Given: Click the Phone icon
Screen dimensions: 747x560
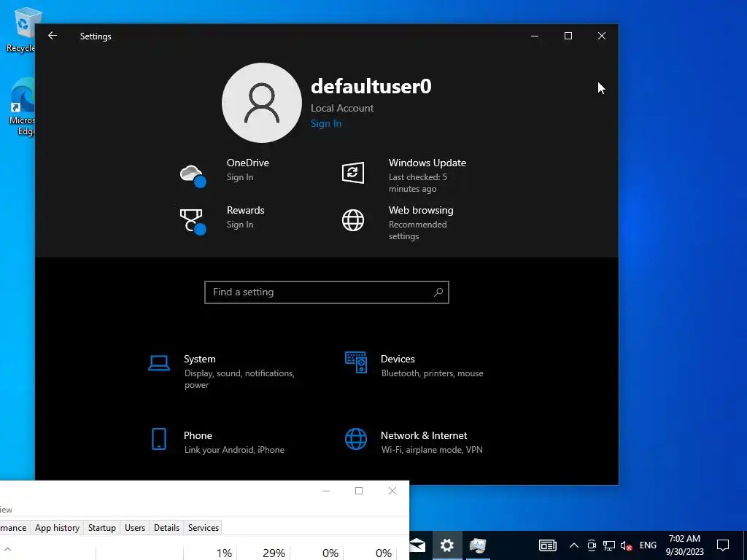Looking at the screenshot, I should [x=159, y=438].
